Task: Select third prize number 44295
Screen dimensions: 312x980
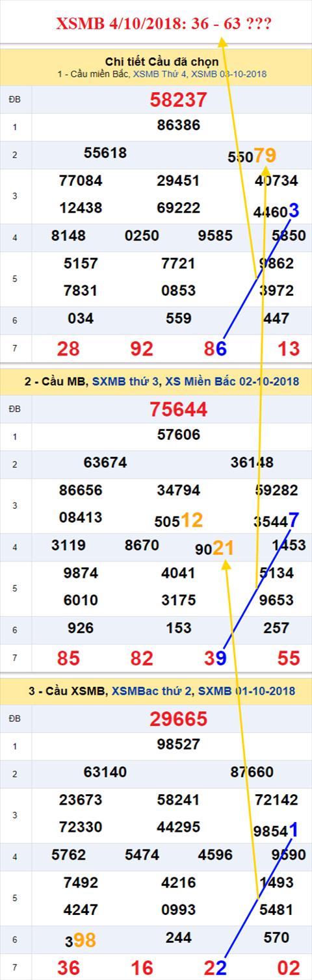Action: 179,827
